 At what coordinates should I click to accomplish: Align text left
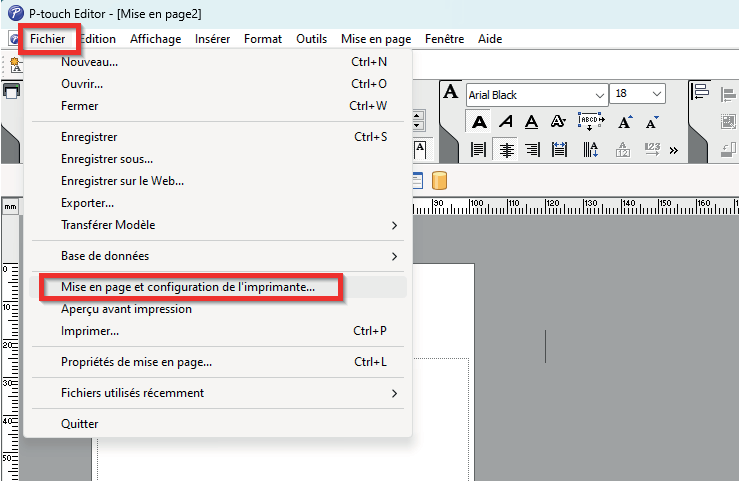click(478, 150)
